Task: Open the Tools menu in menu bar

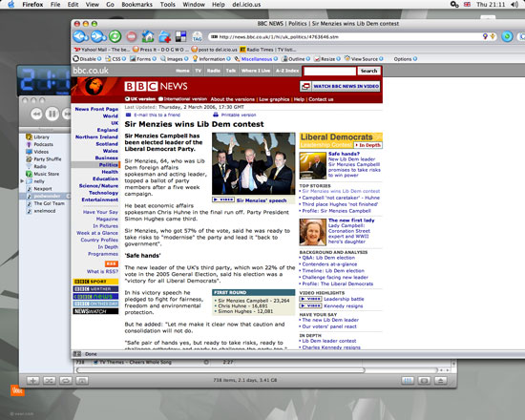Action: click(167, 5)
